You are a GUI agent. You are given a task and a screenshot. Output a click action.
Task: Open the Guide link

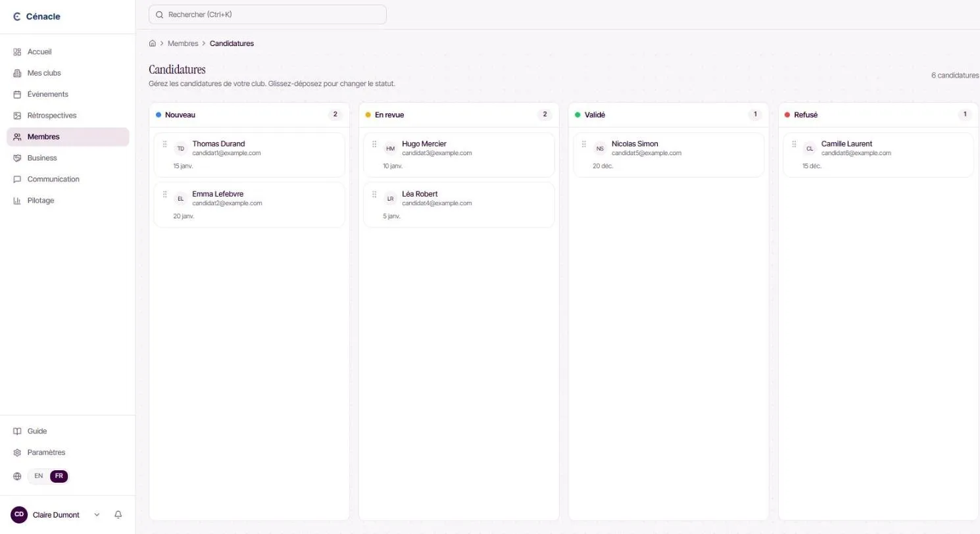[68, 431]
